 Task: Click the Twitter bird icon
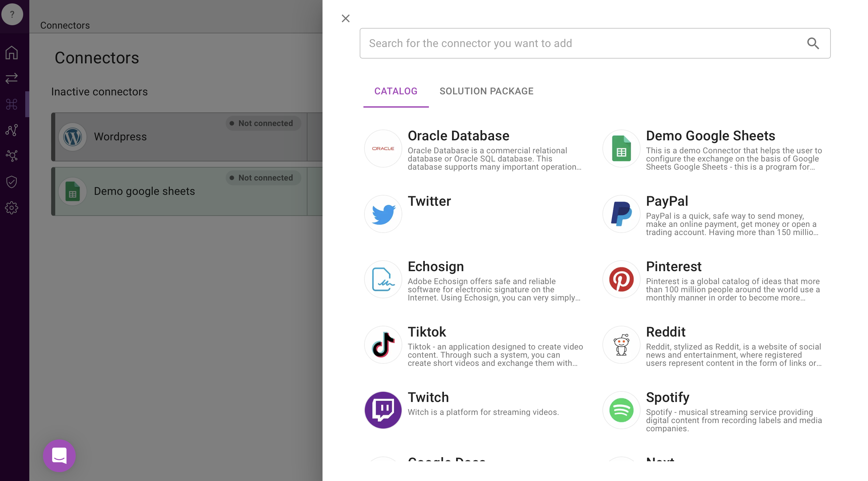383,214
